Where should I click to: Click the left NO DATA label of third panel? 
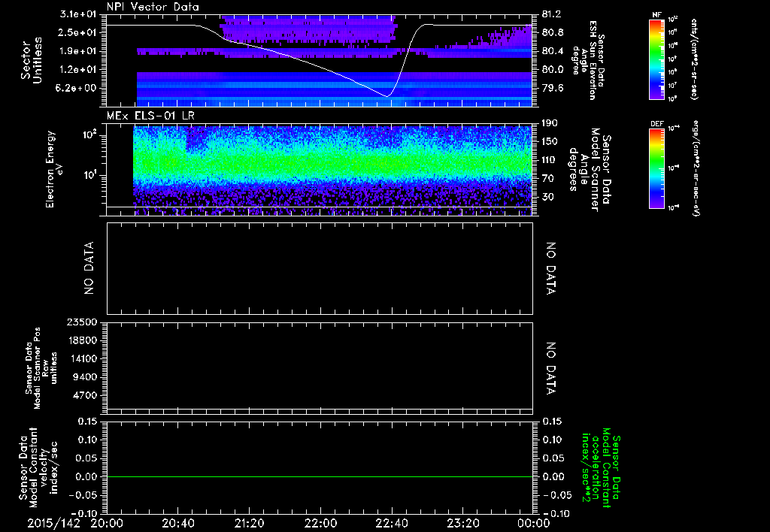point(89,268)
